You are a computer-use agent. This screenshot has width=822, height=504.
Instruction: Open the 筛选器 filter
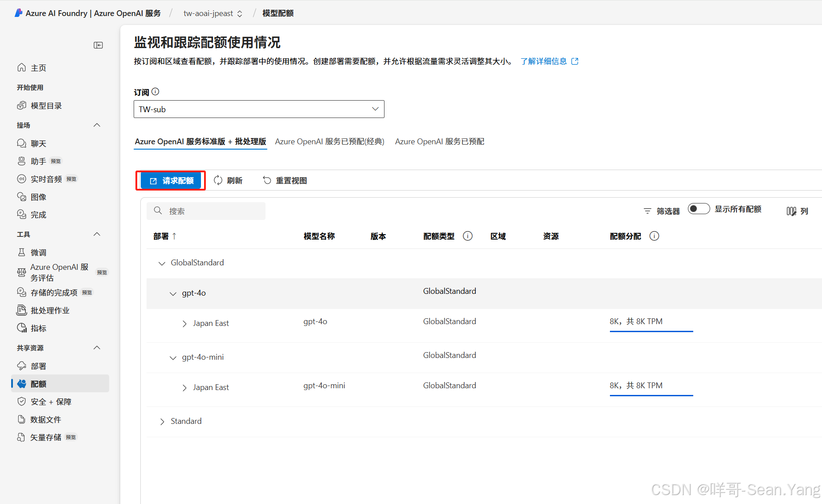tap(662, 211)
